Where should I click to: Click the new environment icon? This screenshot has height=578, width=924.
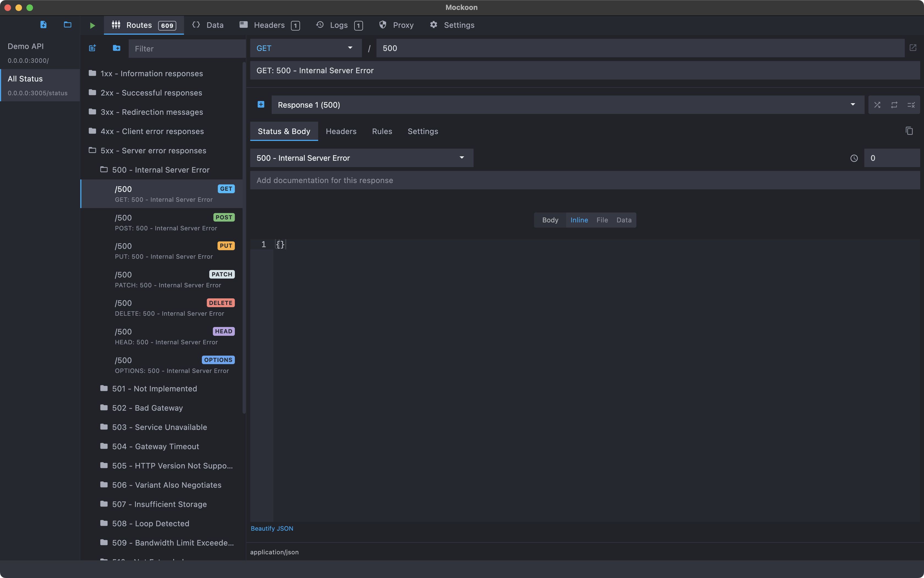click(43, 25)
